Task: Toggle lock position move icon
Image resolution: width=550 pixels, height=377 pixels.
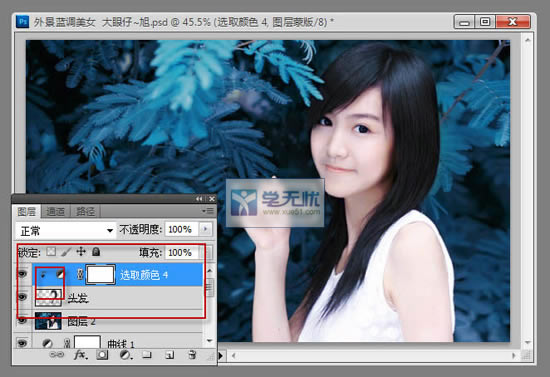Action: pos(81,251)
